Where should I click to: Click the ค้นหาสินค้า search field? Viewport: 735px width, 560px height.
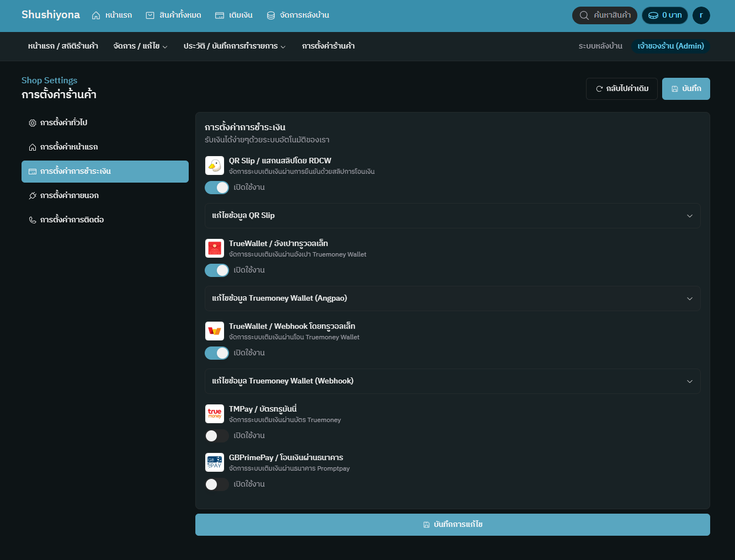(605, 15)
